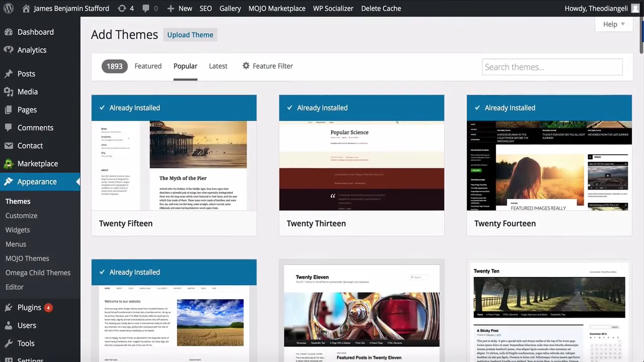Click the plus icon beside New
The image size is (644, 362).
[171, 9]
